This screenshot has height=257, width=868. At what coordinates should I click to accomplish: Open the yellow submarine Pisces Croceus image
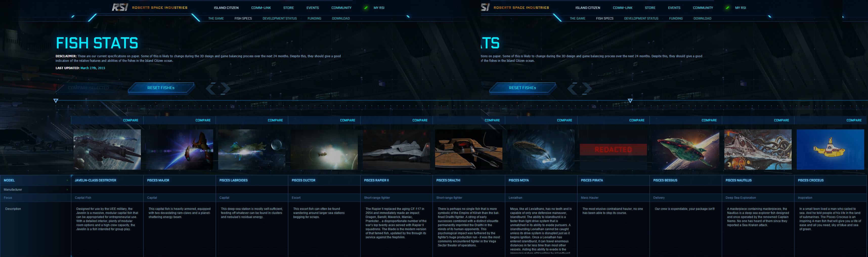[x=830, y=149]
